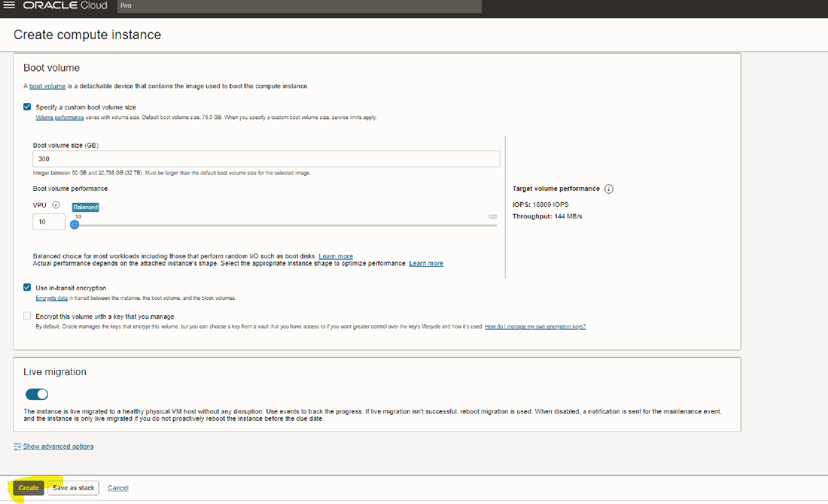Expand Show advanced options

click(x=58, y=446)
